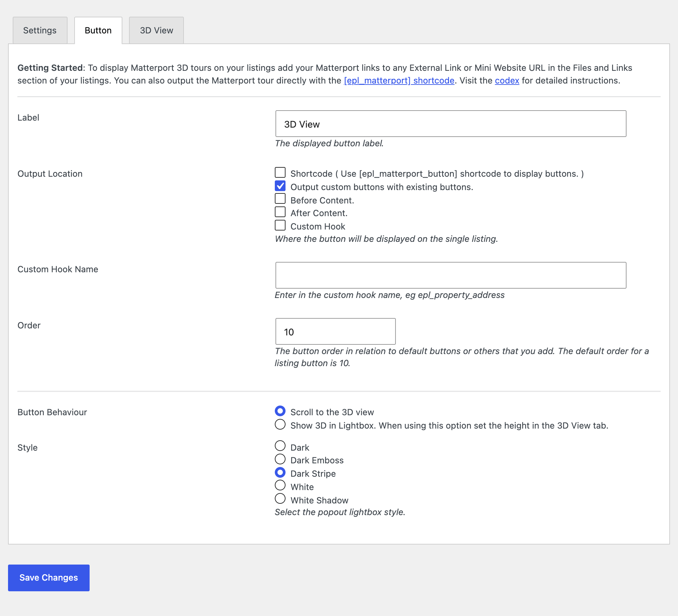Uncheck Output custom buttons with existing buttons

click(280, 186)
